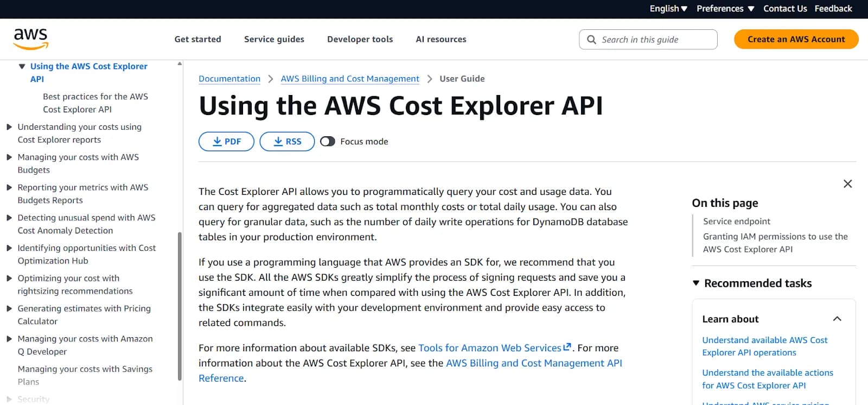Collapse the Recommended tasks section

tap(696, 283)
